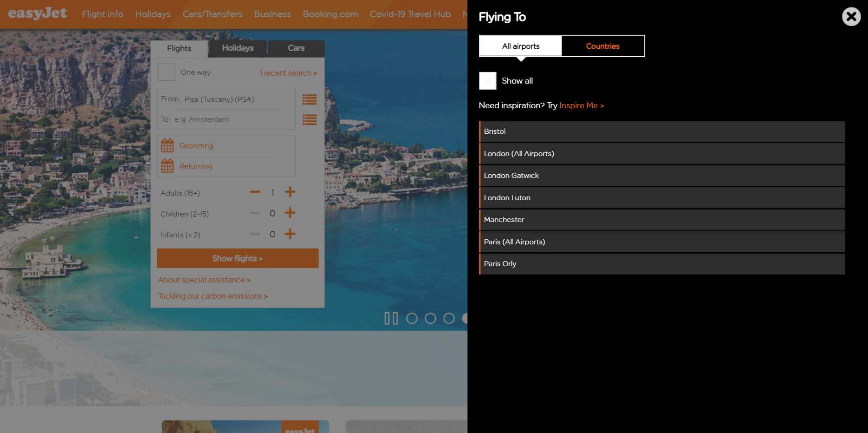
Task: Pause the hero image carousel
Action: pos(391,318)
